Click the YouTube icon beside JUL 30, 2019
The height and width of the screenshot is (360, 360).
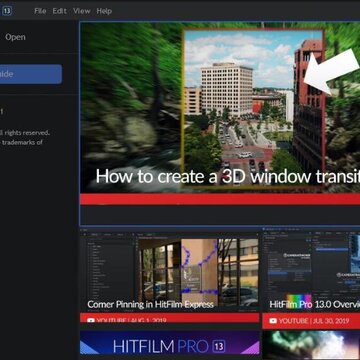click(x=273, y=321)
